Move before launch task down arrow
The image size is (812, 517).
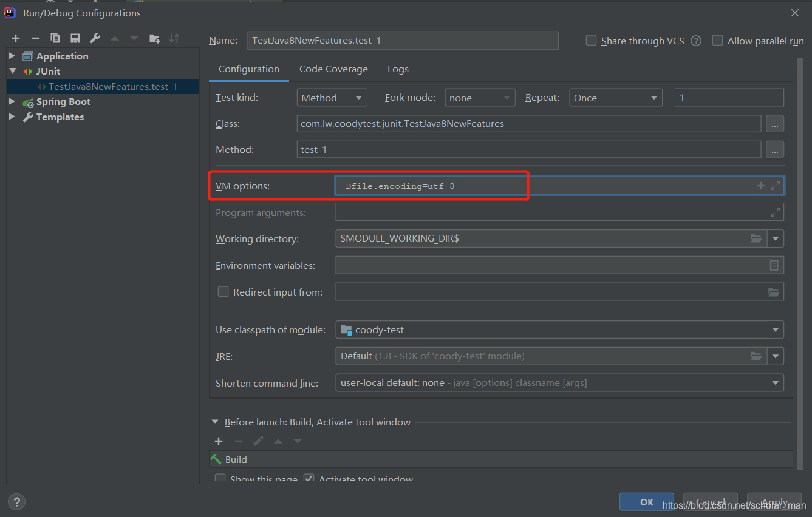tap(298, 441)
